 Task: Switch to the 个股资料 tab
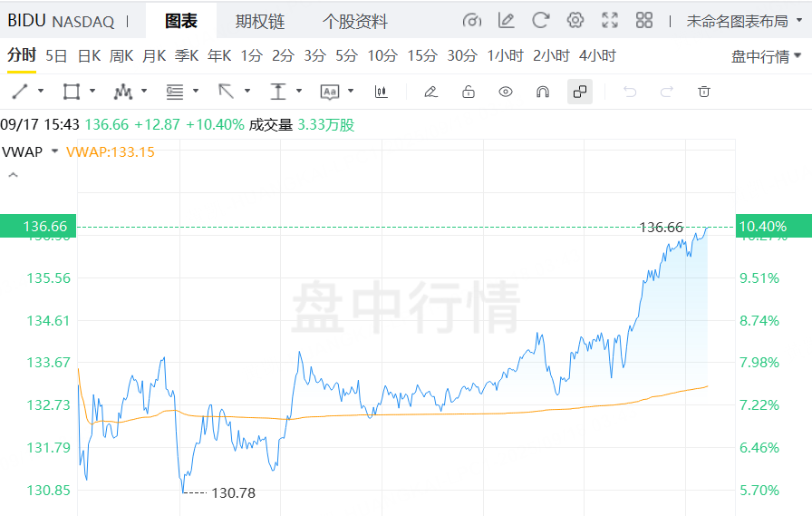click(355, 21)
